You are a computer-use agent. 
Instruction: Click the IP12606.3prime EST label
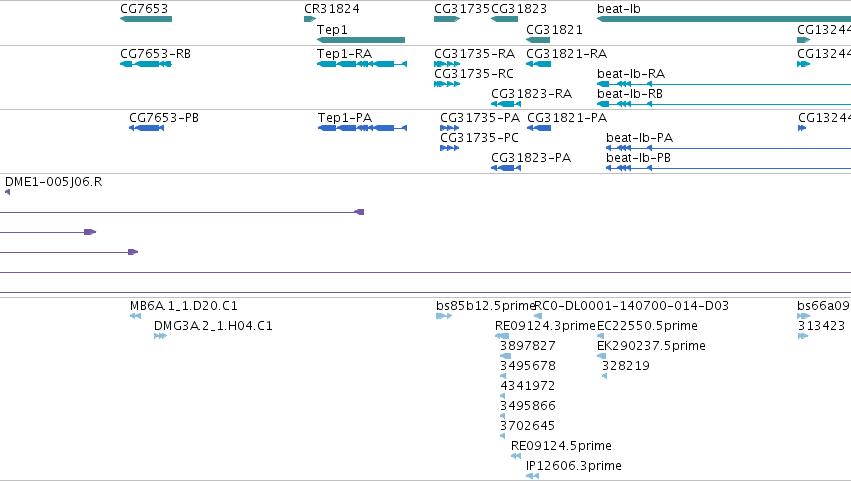coord(574,466)
